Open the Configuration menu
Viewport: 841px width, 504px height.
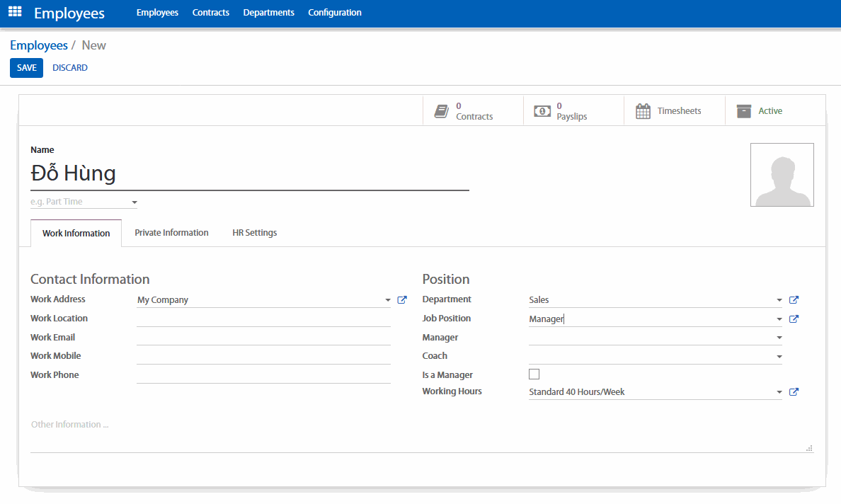click(335, 13)
